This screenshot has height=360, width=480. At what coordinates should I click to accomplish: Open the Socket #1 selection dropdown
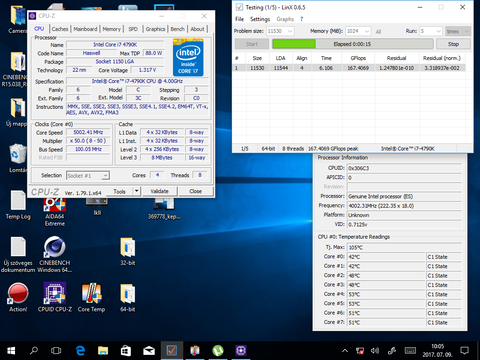[x=88, y=175]
